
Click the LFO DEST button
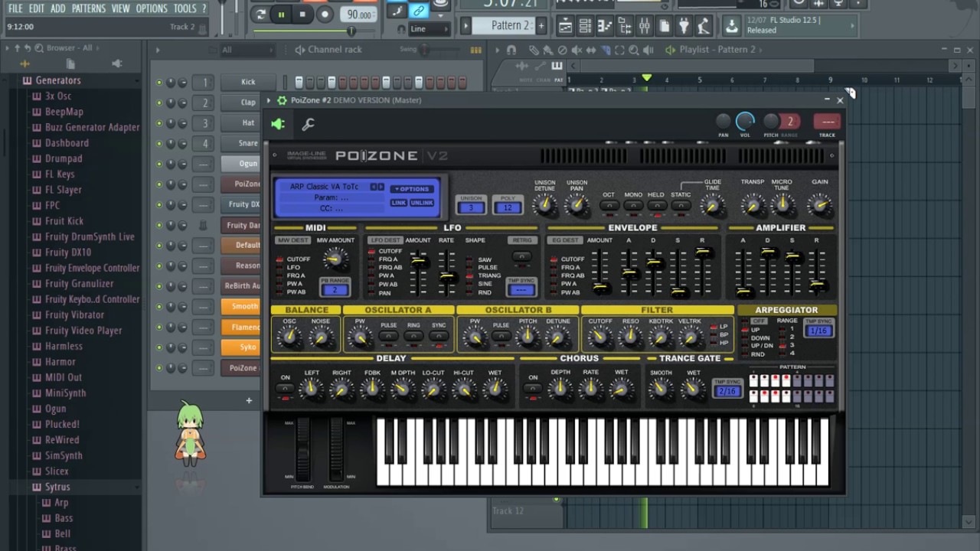point(385,240)
